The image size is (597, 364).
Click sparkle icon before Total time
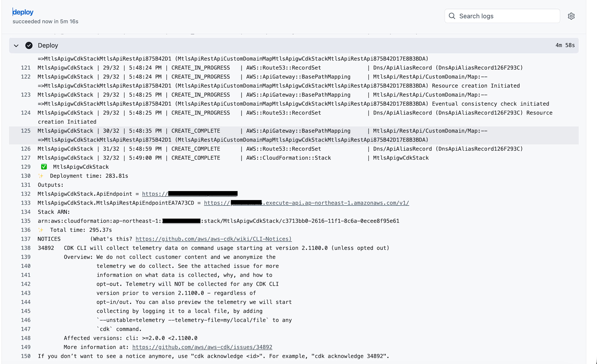41,230
